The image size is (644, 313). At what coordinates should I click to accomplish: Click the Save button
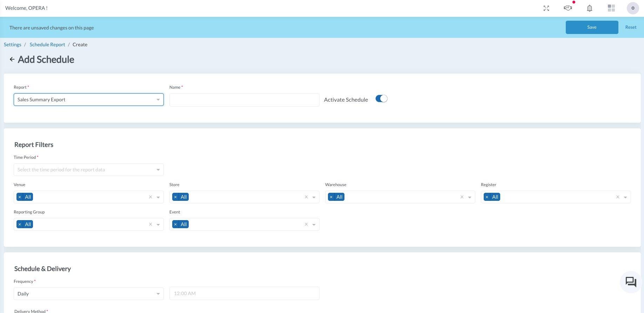pyautogui.click(x=592, y=27)
